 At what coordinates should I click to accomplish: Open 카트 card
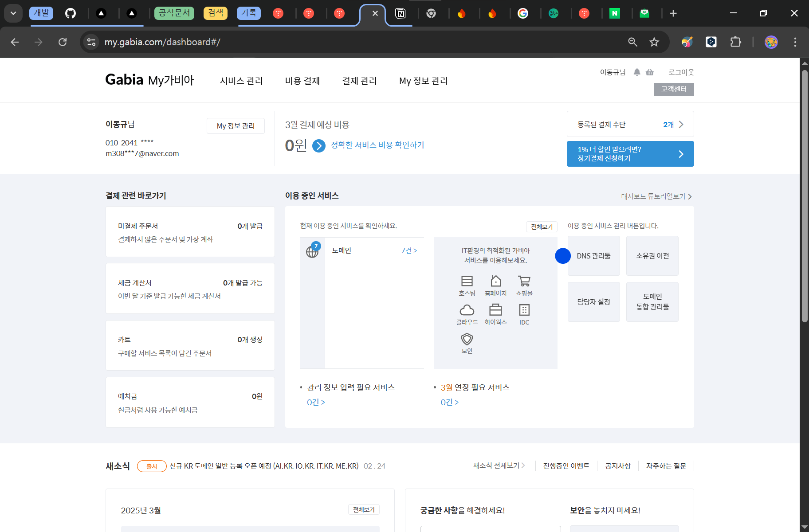[190, 345]
